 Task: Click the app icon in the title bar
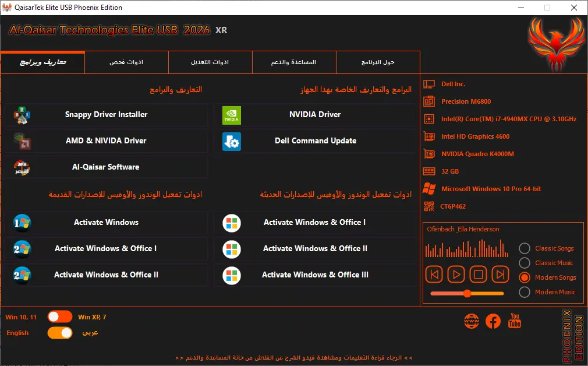coord(7,8)
